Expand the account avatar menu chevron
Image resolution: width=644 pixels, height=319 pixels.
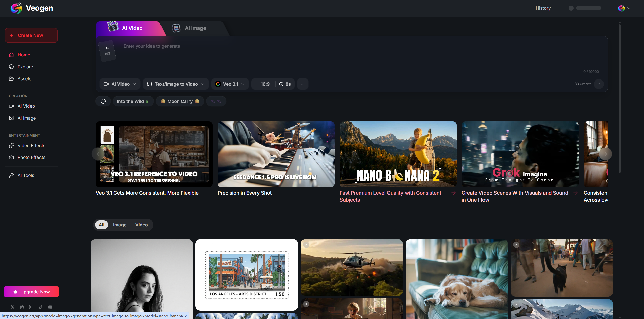click(629, 8)
